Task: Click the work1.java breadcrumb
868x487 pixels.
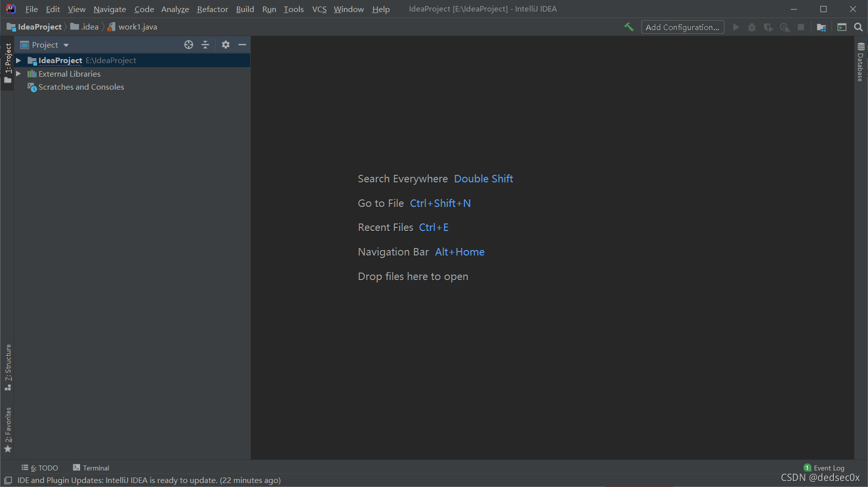Action: (132, 27)
